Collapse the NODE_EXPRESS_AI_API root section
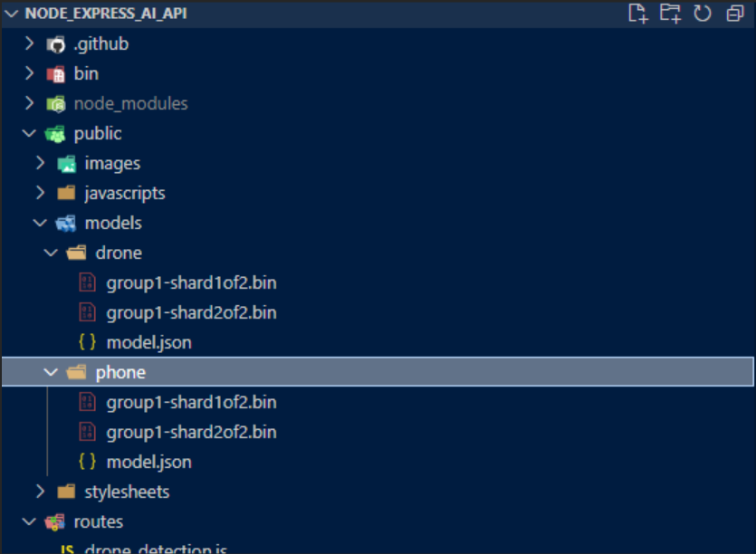Viewport: 756px width, 554px height. (x=11, y=14)
